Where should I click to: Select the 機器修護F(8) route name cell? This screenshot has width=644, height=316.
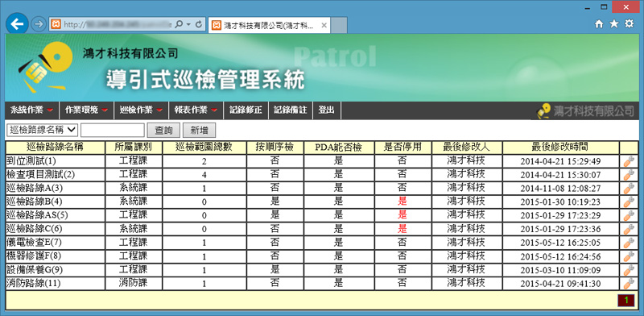tap(56, 256)
